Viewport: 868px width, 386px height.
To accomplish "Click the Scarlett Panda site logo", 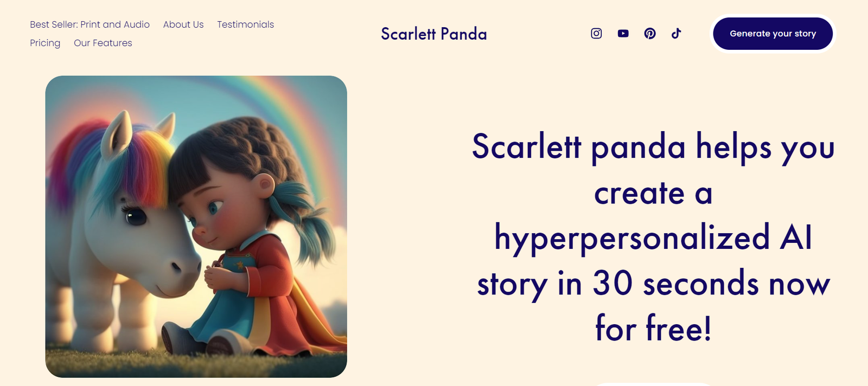I will 434,34.
